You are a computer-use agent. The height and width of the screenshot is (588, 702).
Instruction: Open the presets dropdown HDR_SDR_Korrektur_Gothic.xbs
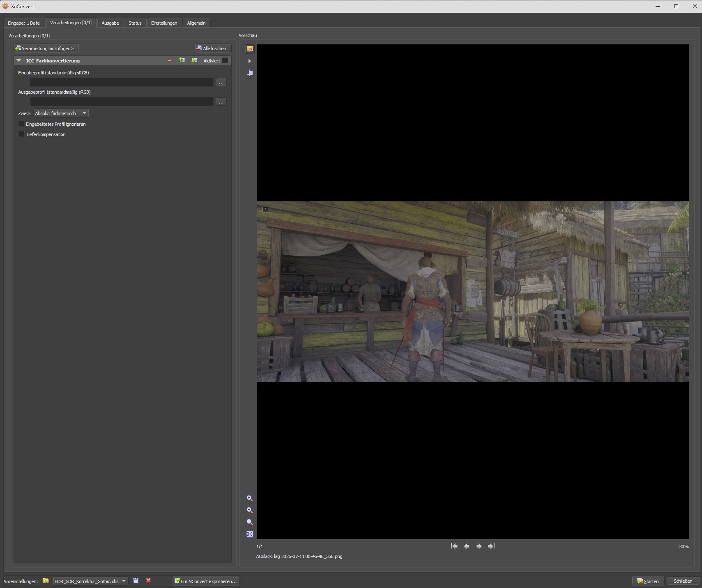pyautogui.click(x=90, y=581)
